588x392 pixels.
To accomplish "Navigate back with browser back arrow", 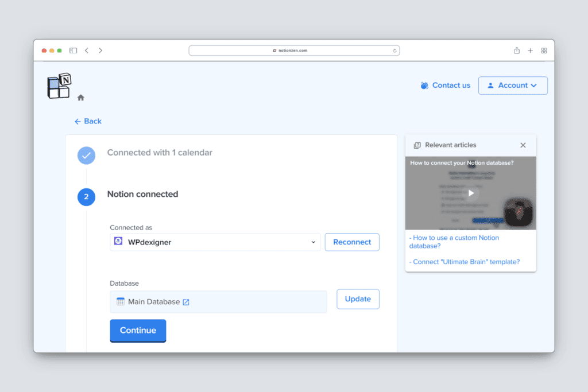I will [87, 51].
